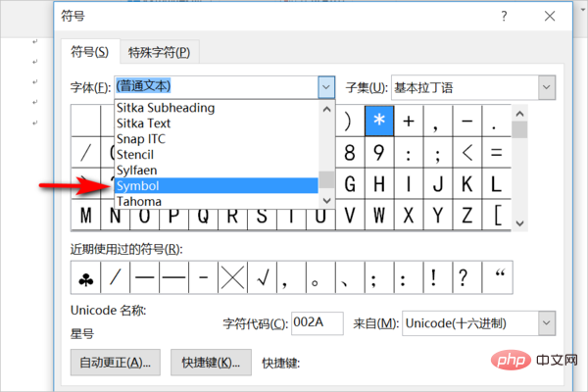588x392 pixels.
Task: Click the 自动更正(A)... button
Action: (x=115, y=363)
